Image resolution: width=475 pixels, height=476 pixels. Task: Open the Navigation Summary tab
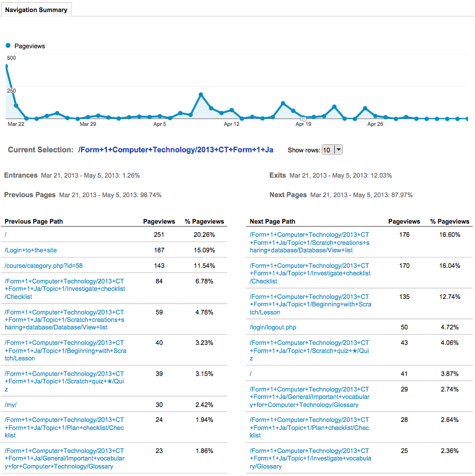point(36,10)
